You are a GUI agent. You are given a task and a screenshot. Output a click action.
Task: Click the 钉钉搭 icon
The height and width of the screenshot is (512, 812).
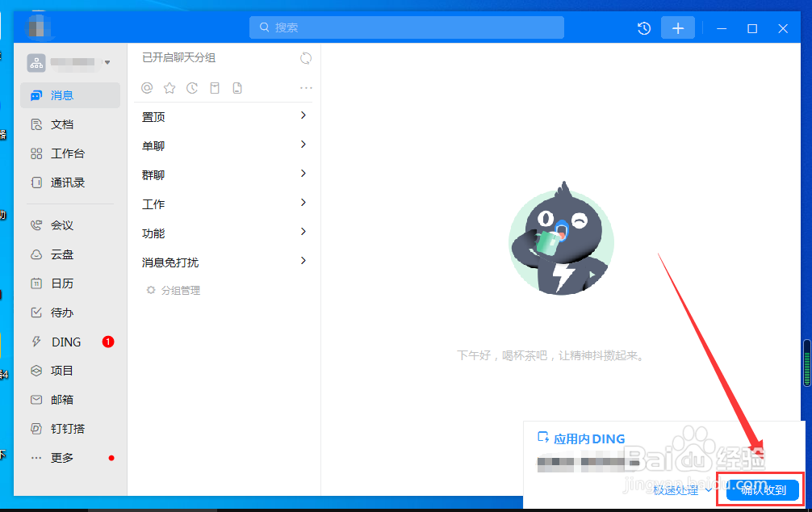coord(36,429)
